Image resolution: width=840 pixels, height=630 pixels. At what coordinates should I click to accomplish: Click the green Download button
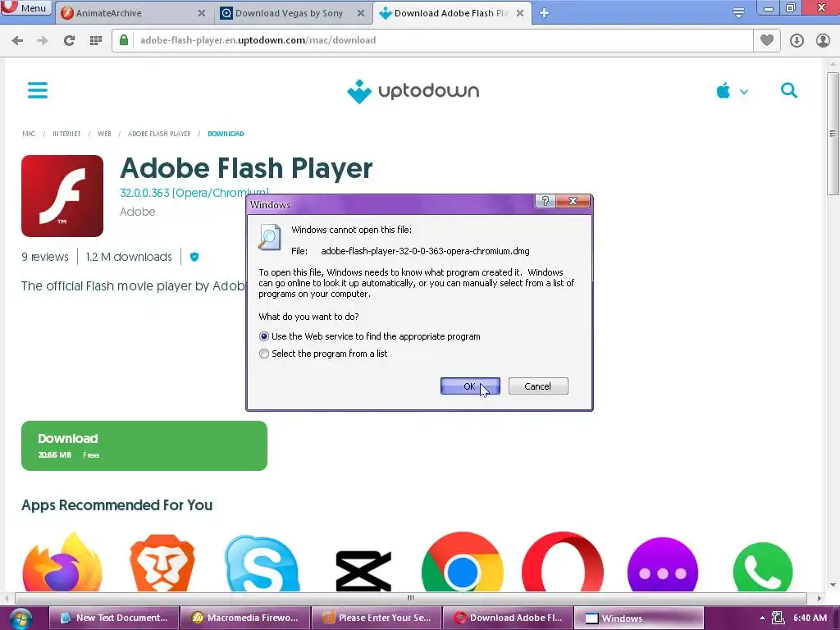[144, 445]
